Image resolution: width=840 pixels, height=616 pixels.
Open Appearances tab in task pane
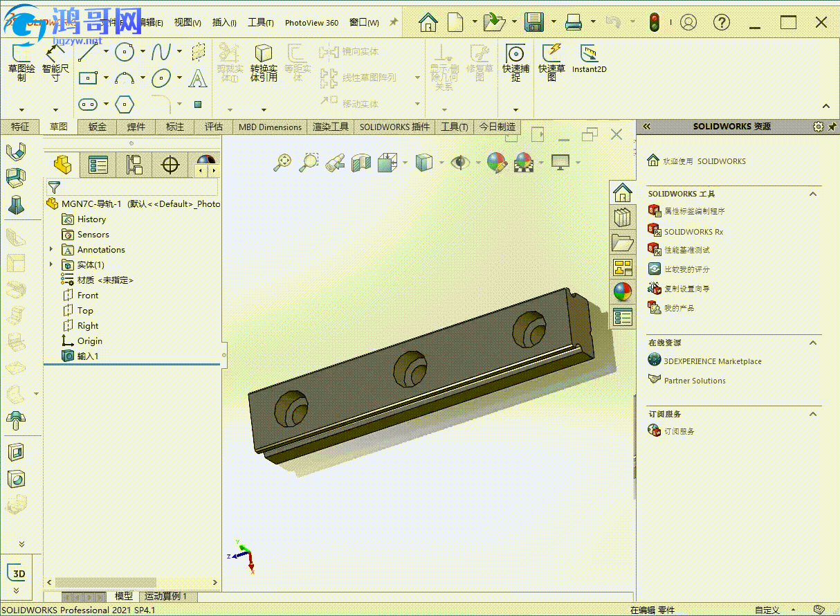623,292
